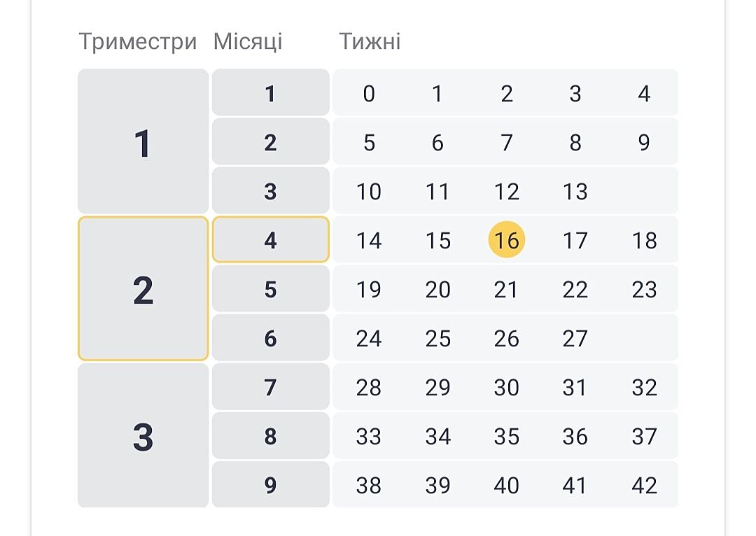The image size is (756, 536).
Task: Click the highlighted month 4 cell
Action: pos(270,240)
